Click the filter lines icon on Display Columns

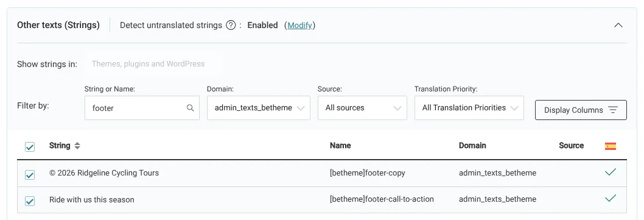[x=613, y=110]
